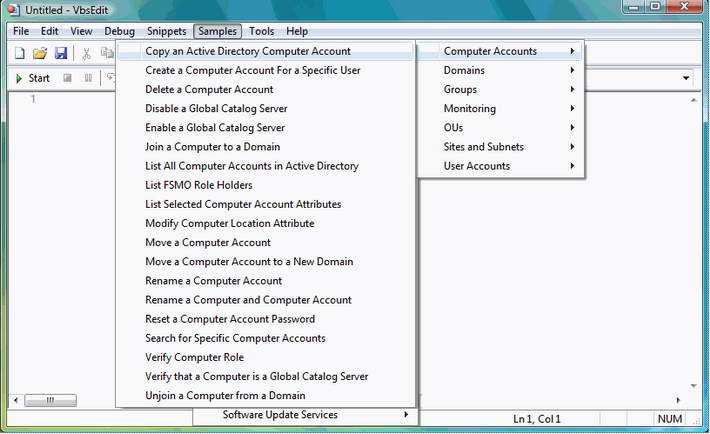Viewport: 710px width, 434px height.
Task: Select Join a Computer to a Domain
Action: pos(214,147)
